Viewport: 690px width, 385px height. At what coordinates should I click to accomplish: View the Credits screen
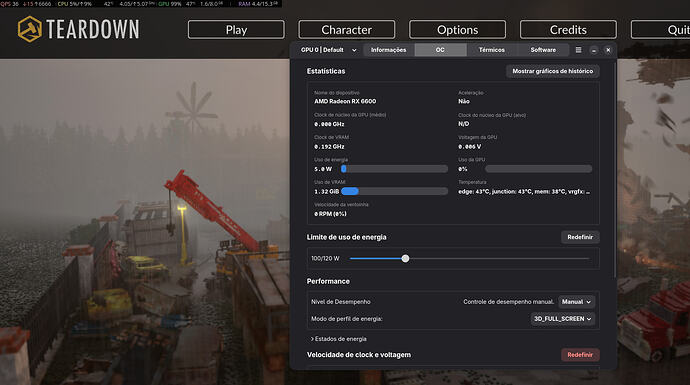(x=568, y=29)
